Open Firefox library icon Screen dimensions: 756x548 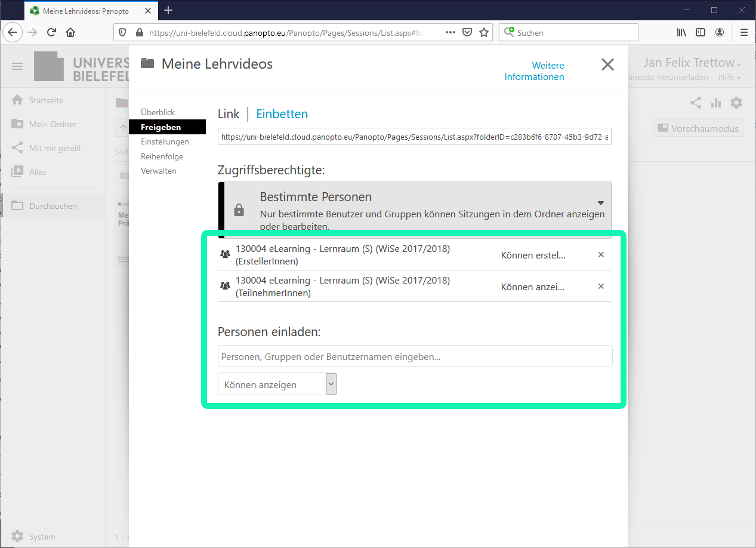pyautogui.click(x=681, y=32)
